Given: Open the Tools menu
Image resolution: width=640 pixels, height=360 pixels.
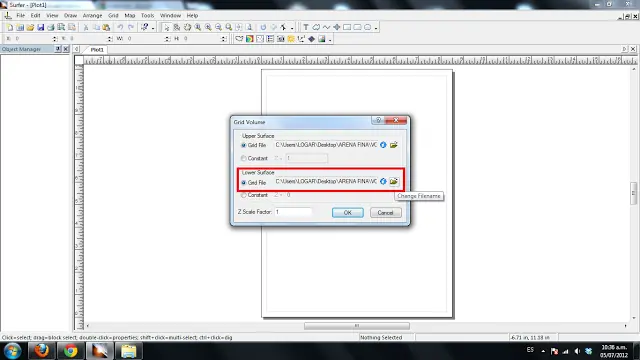Looking at the screenshot, I should coord(147,16).
